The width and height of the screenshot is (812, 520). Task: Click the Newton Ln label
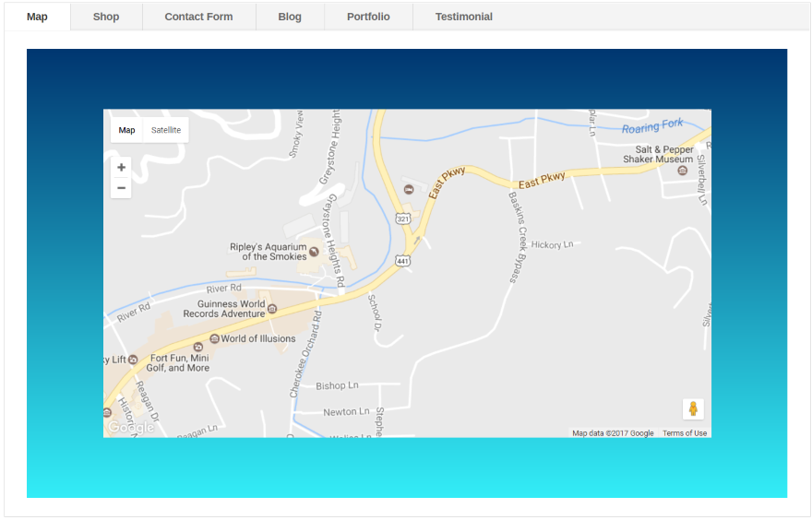tap(346, 412)
